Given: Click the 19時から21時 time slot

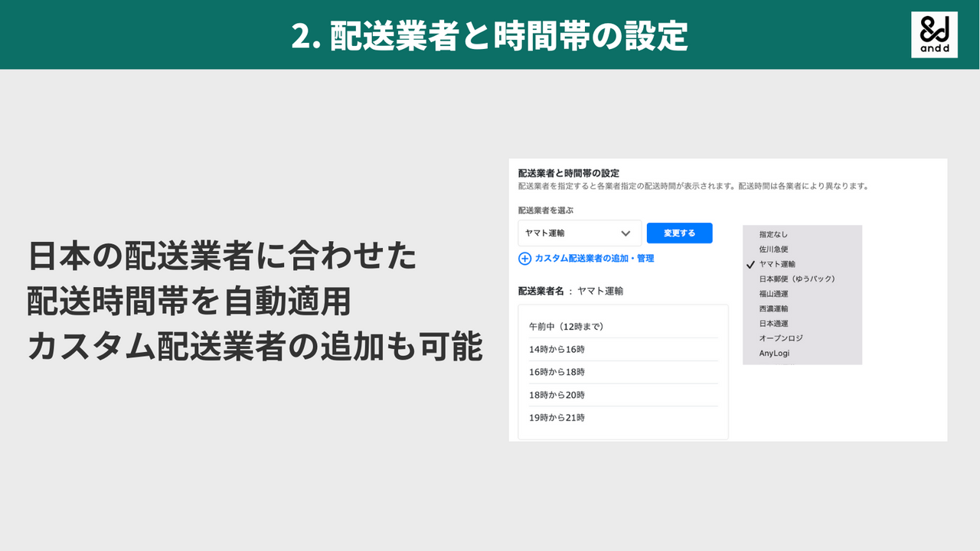Looking at the screenshot, I should coord(623,418).
